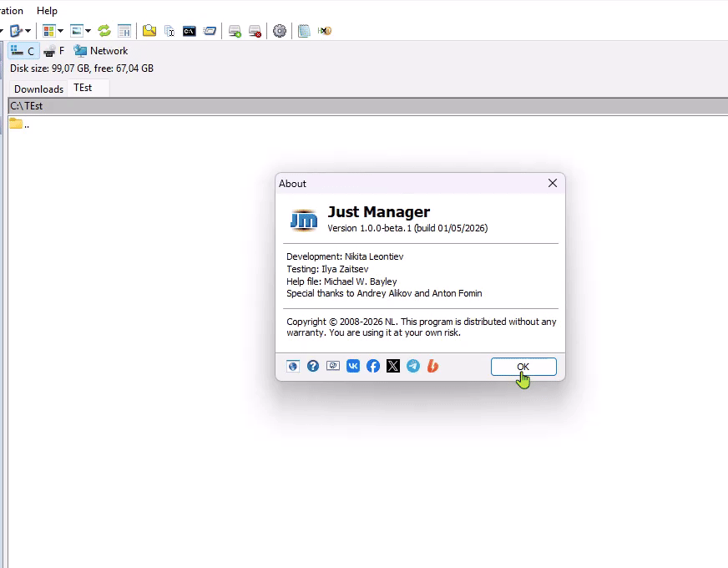Expand the edit file icon dropdown arrow

(28, 31)
